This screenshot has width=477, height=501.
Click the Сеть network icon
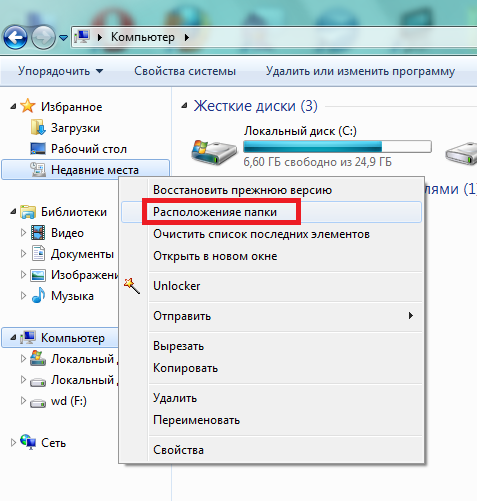pos(28,442)
